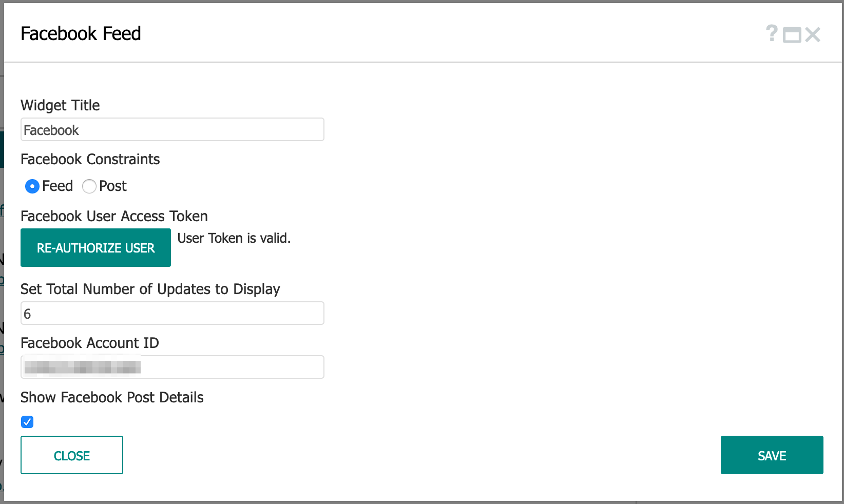The width and height of the screenshot is (844, 504).
Task: Click the Close button at bottom left
Action: click(72, 455)
